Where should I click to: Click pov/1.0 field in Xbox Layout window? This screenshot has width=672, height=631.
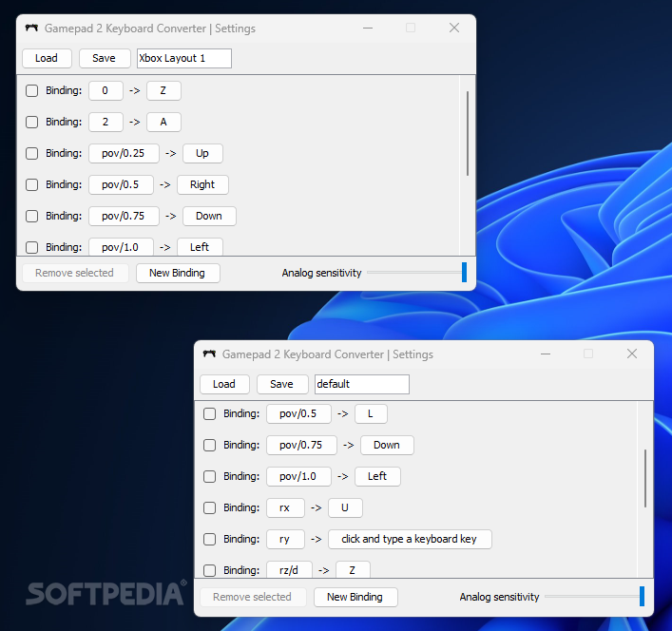tap(121, 247)
